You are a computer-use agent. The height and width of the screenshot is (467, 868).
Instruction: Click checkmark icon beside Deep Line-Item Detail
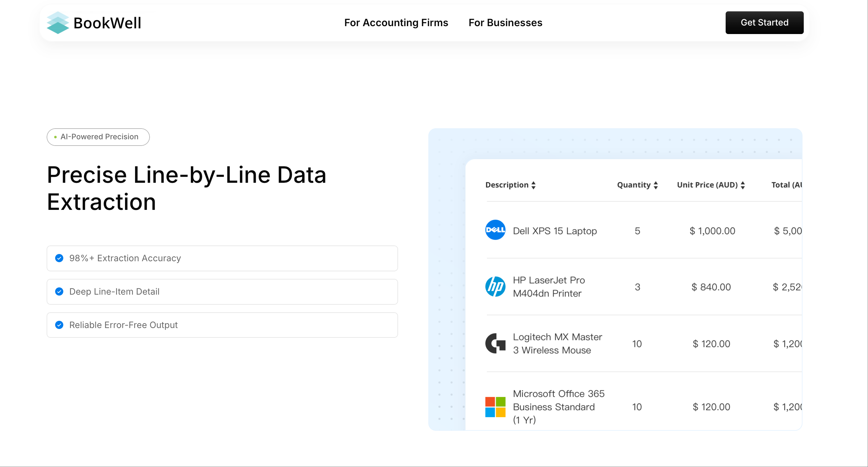tap(59, 292)
